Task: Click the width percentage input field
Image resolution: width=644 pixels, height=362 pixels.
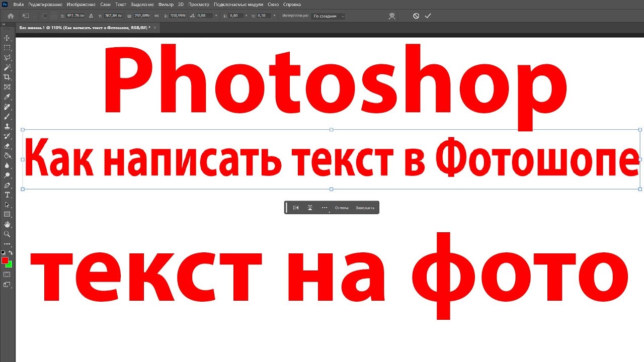Action: point(142,16)
